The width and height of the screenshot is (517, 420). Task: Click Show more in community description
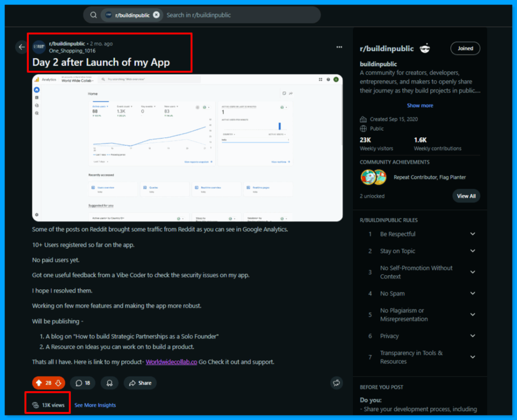tap(420, 106)
